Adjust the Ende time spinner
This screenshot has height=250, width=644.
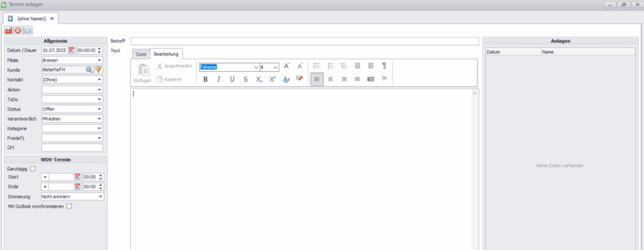101,186
